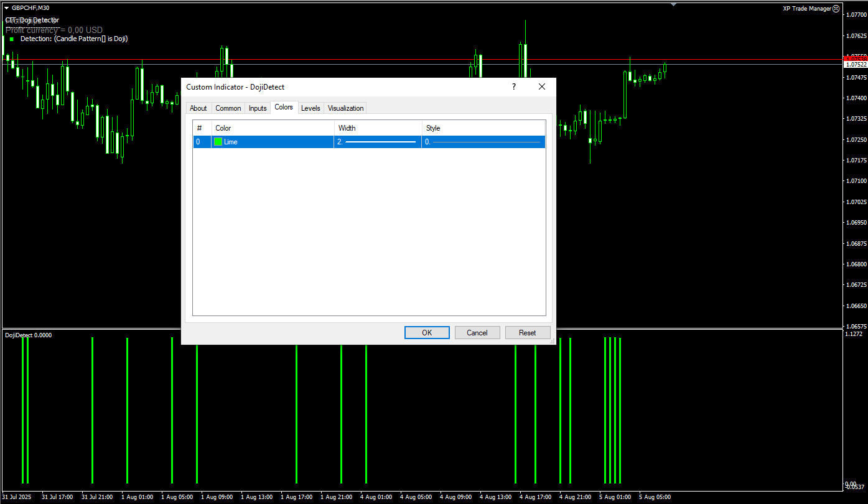Cancel the DojiDetect indicator dialog

coord(477,332)
